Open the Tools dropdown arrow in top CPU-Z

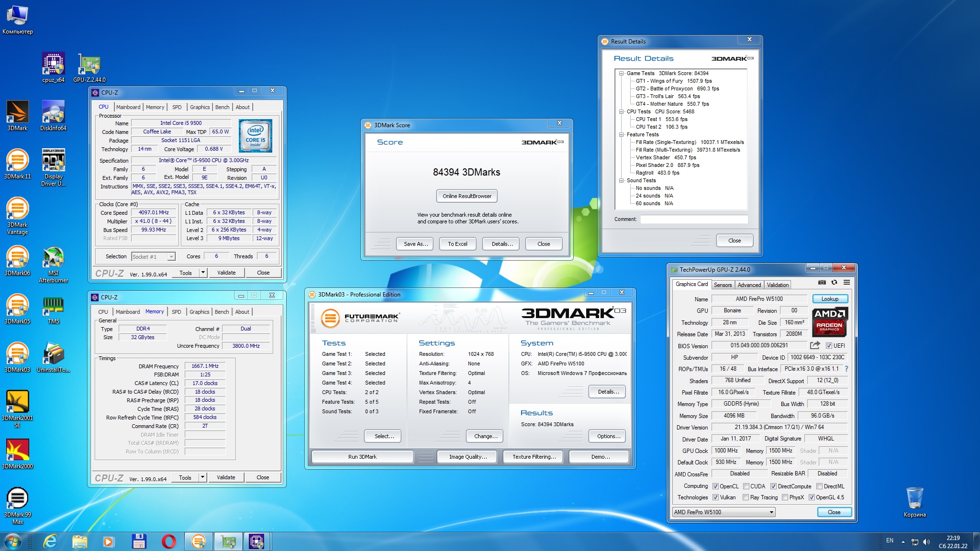click(203, 273)
